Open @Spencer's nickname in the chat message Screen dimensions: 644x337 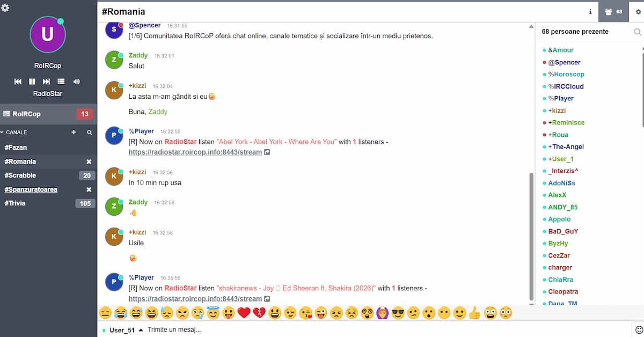coord(144,25)
